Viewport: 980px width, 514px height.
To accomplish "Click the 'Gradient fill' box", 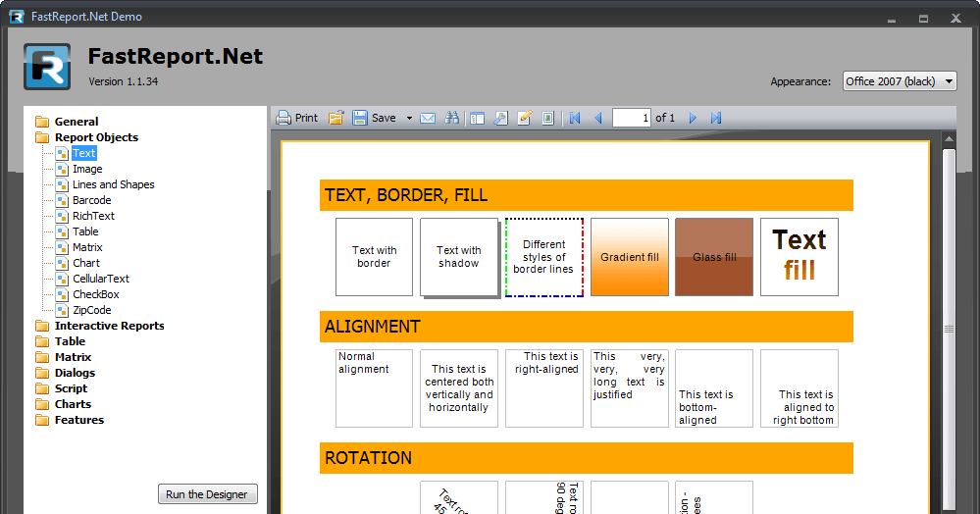I will [x=630, y=256].
